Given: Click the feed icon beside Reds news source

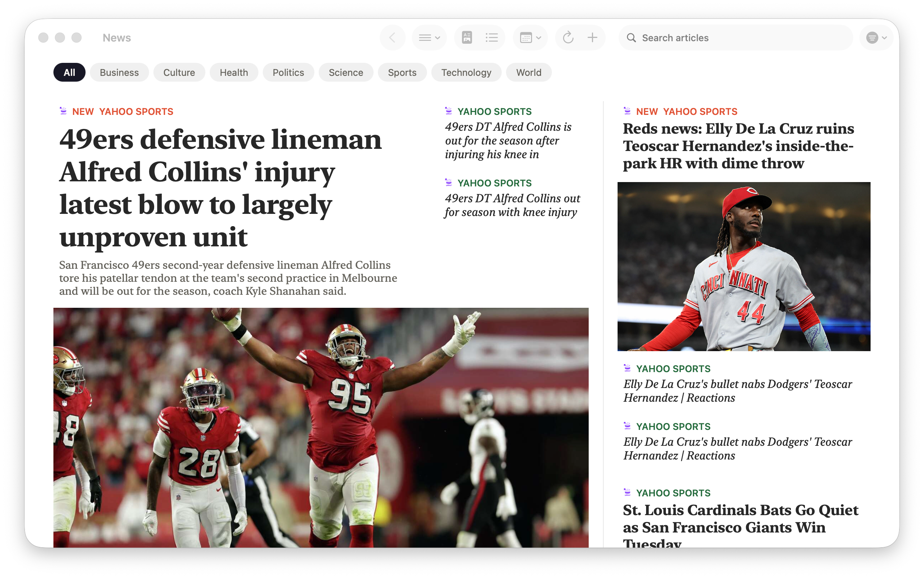Looking at the screenshot, I should [x=627, y=111].
